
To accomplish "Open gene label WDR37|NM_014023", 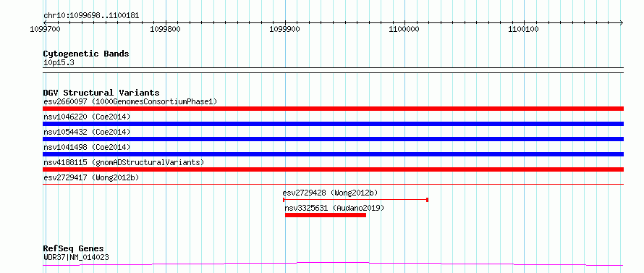I will click(76, 257).
